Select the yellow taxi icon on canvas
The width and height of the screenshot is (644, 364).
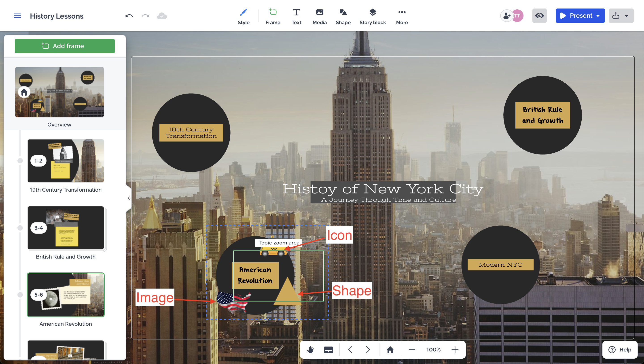[273, 251]
